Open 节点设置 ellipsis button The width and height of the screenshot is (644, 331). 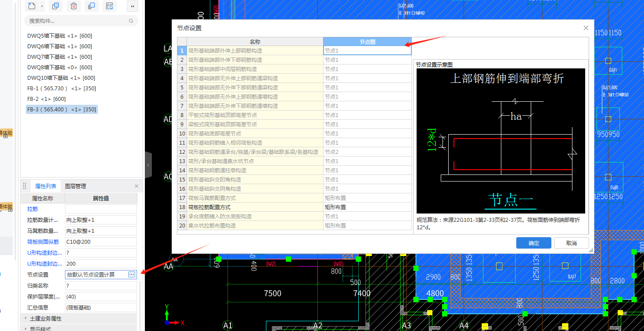(x=132, y=274)
